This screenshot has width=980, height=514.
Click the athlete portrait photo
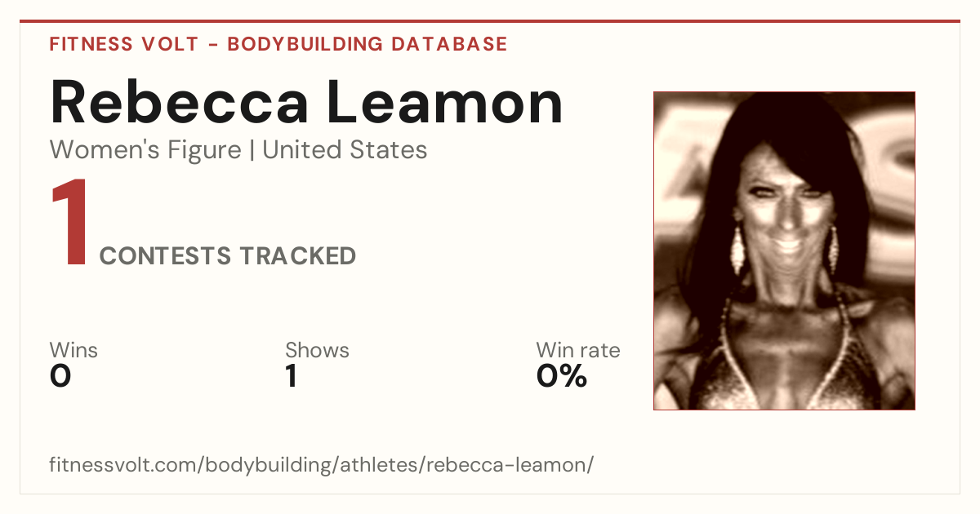point(784,250)
